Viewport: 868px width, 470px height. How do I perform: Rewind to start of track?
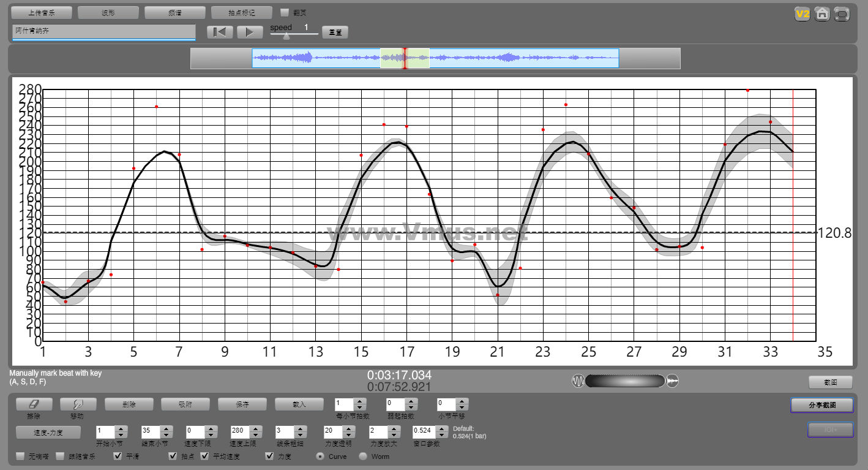click(x=220, y=32)
